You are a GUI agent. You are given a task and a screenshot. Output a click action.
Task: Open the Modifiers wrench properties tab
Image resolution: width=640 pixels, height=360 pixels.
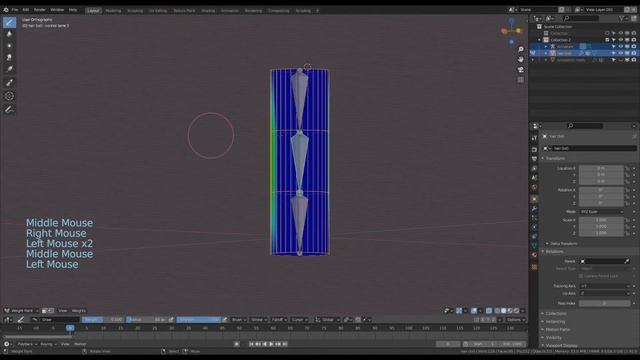[534, 209]
